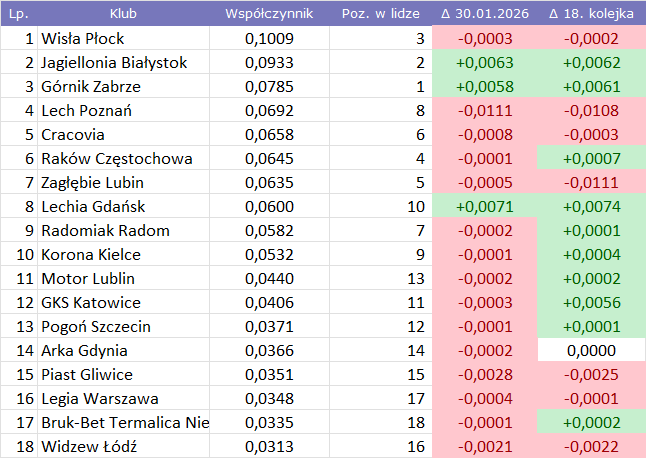Click the Klub column header
646x458 pixels.
[x=124, y=14]
